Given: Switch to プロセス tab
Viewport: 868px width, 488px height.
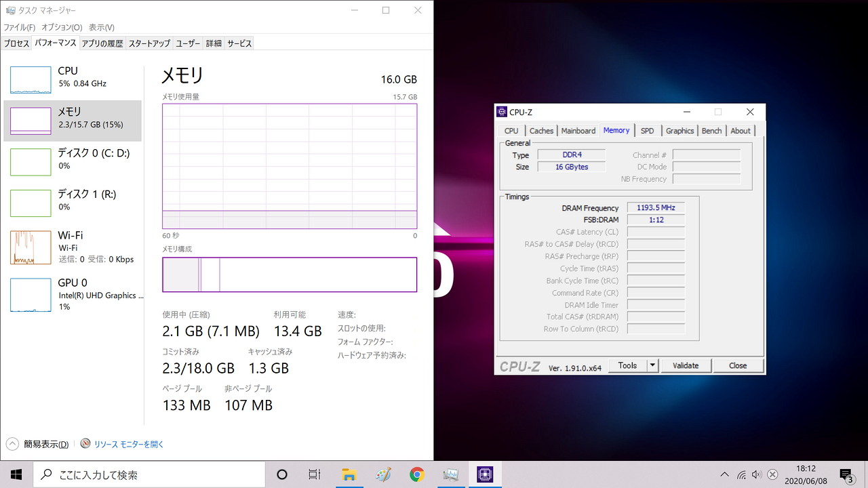Looking at the screenshot, I should 16,43.
